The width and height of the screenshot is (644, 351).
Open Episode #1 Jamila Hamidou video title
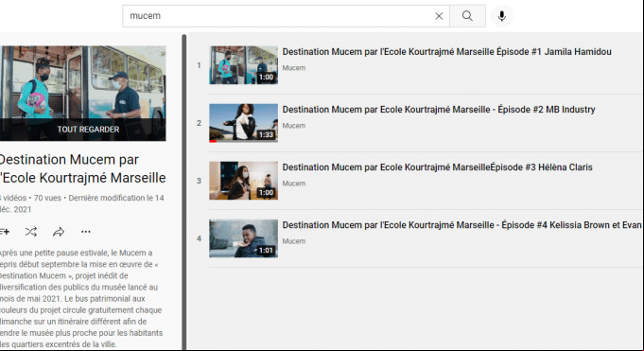click(x=447, y=52)
